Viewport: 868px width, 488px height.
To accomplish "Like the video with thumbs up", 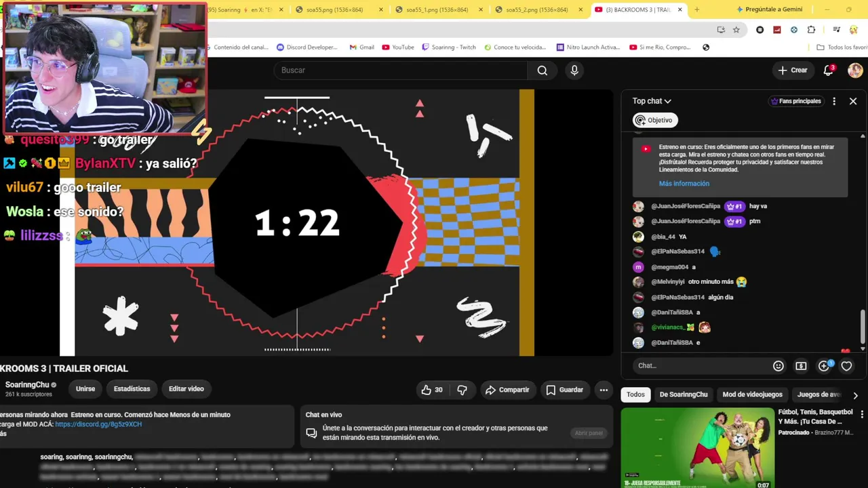I will point(432,390).
